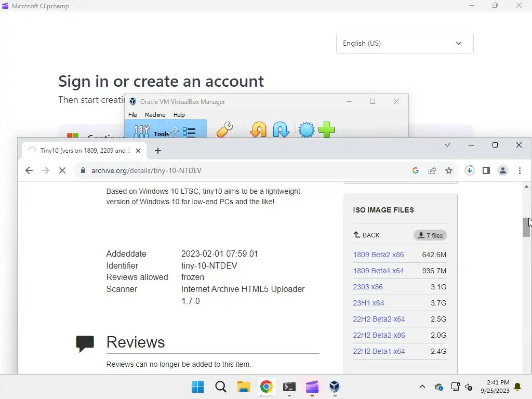
Task: Click the muted volume tray icon
Action: [469, 387]
